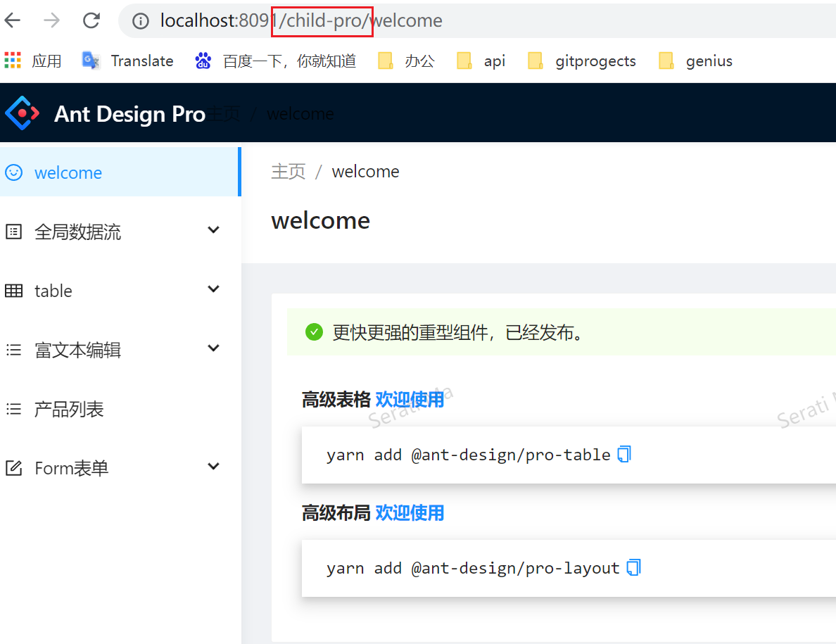Screen dimensions: 836x644
Task: Open the gitprogects bookmark folder
Action: [x=582, y=61]
